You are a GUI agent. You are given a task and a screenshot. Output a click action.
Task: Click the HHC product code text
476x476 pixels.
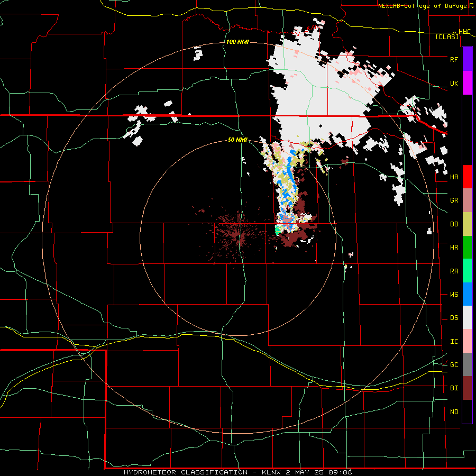(465, 32)
